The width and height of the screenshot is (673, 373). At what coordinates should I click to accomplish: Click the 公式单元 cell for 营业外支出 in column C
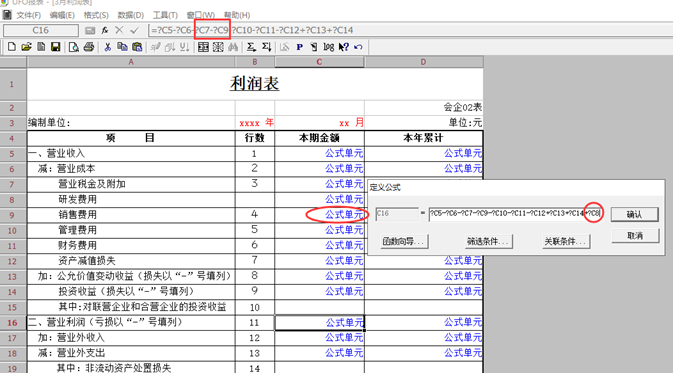319,353
